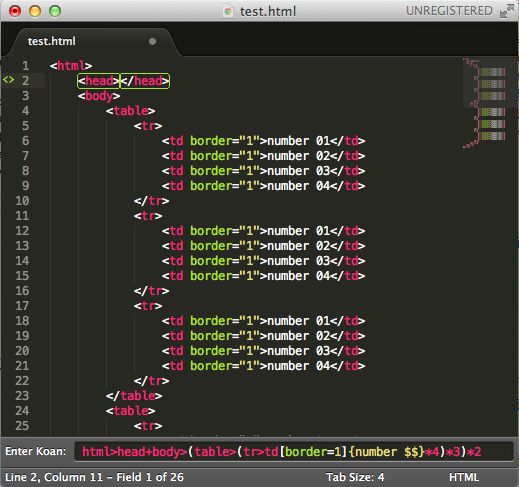Viewport: 519px width, 487px height.
Task: Click the UNREGISTERED label in title bar
Action: click(449, 11)
